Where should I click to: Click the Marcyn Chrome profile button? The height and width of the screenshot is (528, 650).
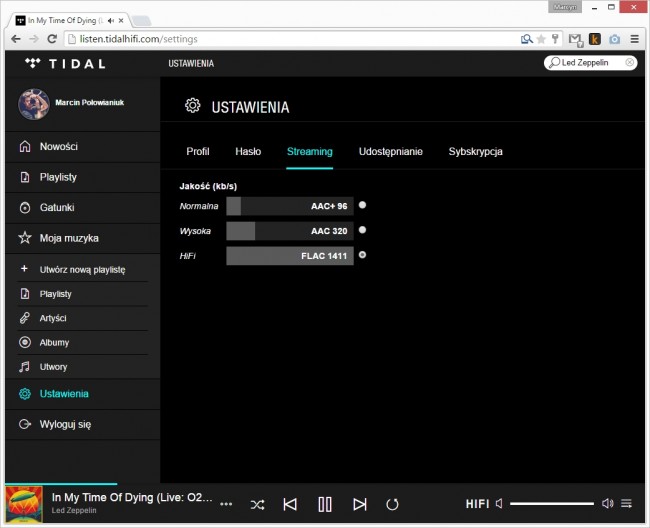pyautogui.click(x=565, y=7)
